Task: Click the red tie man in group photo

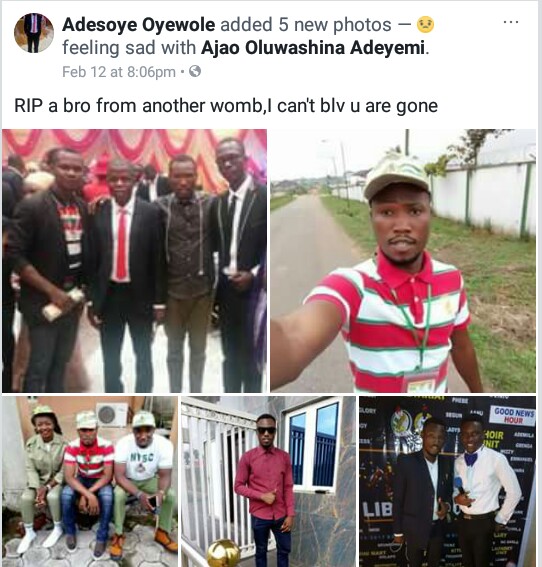Action: [125, 275]
